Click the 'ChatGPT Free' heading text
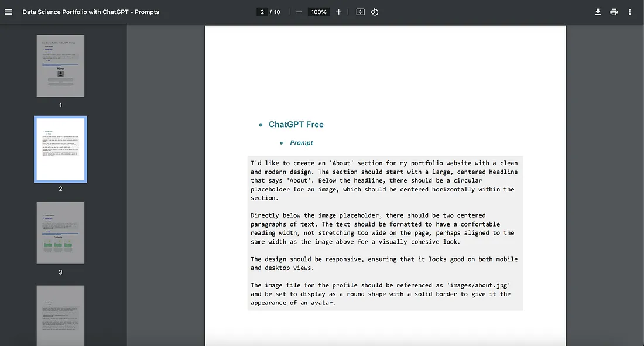 pyautogui.click(x=296, y=125)
